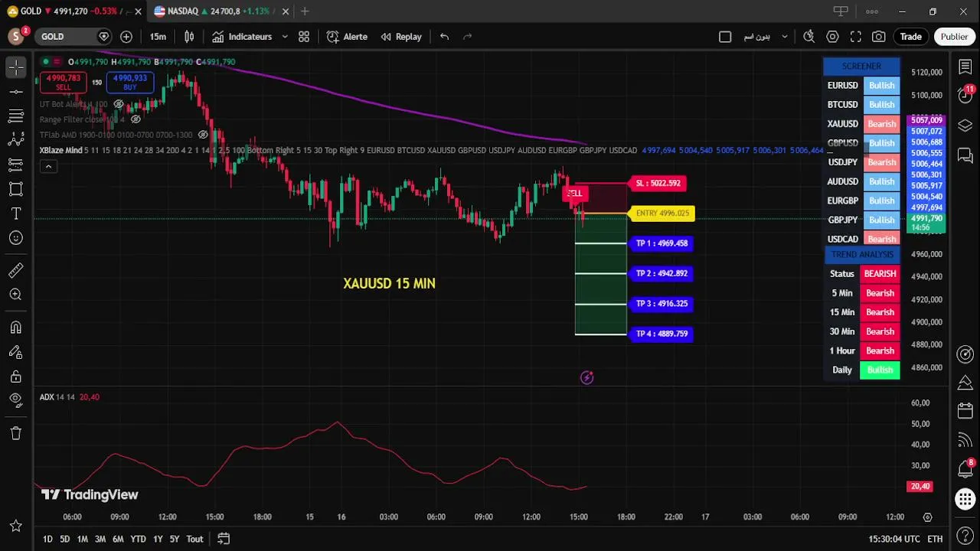
Task: Open the Fibonacci retracement tools
Action: tap(15, 116)
